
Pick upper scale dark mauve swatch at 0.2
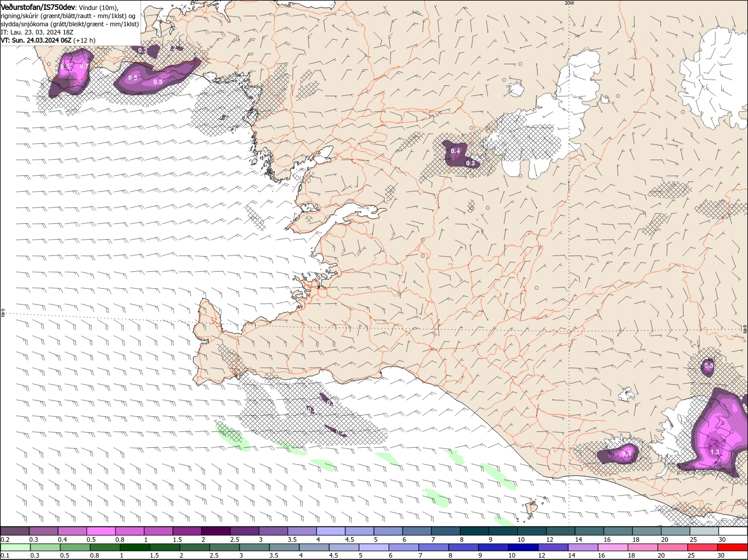pyautogui.click(x=15, y=531)
